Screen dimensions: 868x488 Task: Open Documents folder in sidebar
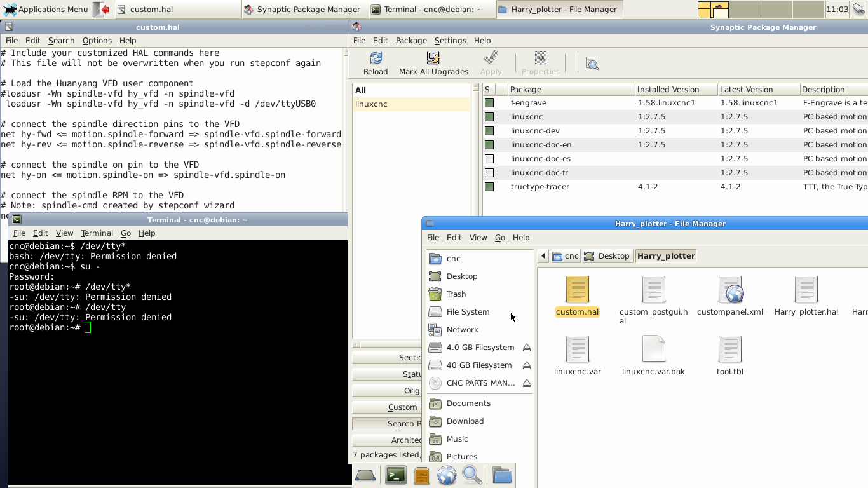(479, 403)
